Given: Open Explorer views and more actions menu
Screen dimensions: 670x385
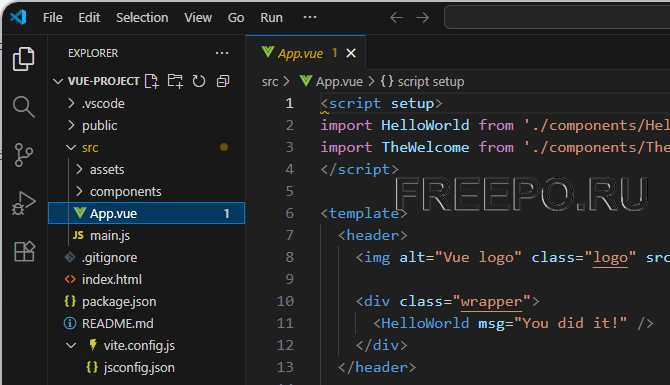Looking at the screenshot, I should [222, 53].
